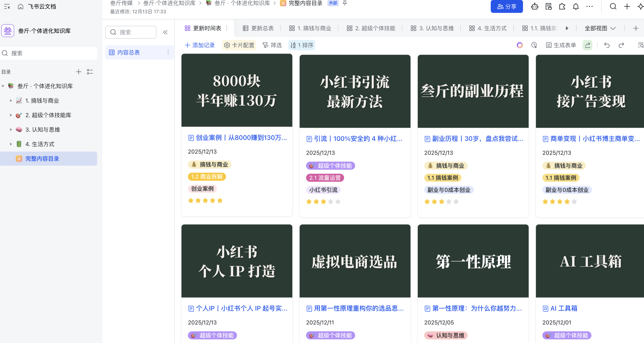
Task: Toggle the 1 排序 sort option
Action: (x=302, y=45)
